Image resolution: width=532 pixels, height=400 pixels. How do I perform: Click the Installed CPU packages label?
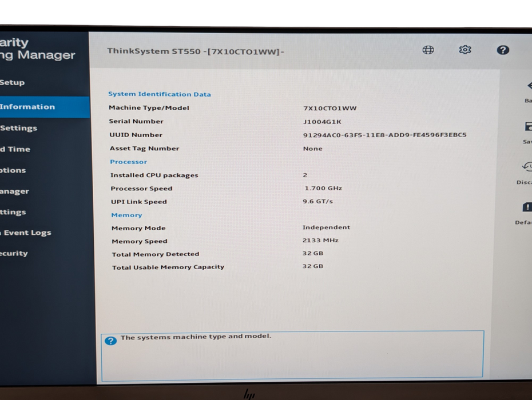[154, 175]
